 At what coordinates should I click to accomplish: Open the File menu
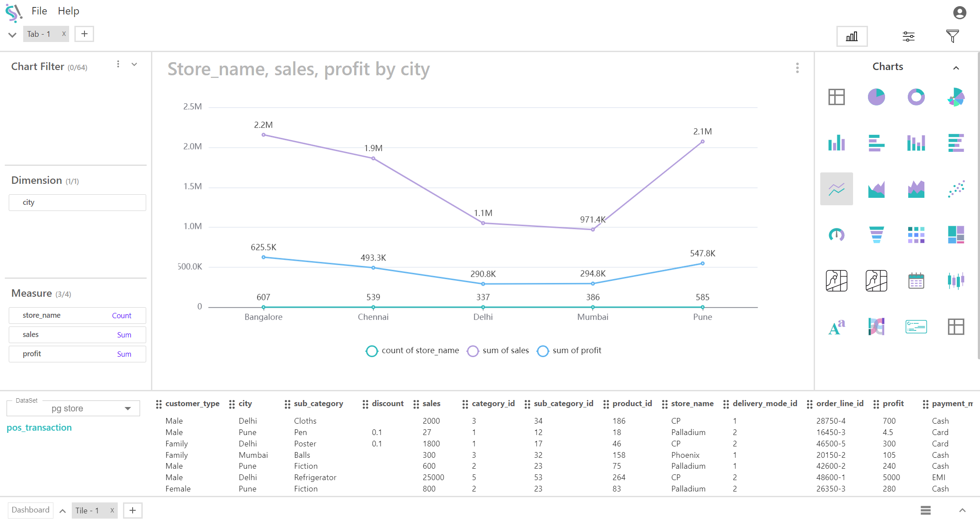tap(39, 11)
